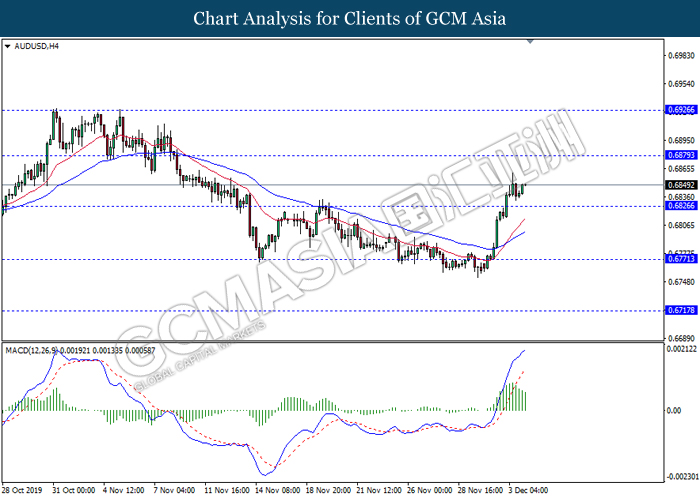The image size is (700, 500).
Task: Click the 0.68065 price scale value
Action: [x=681, y=225]
